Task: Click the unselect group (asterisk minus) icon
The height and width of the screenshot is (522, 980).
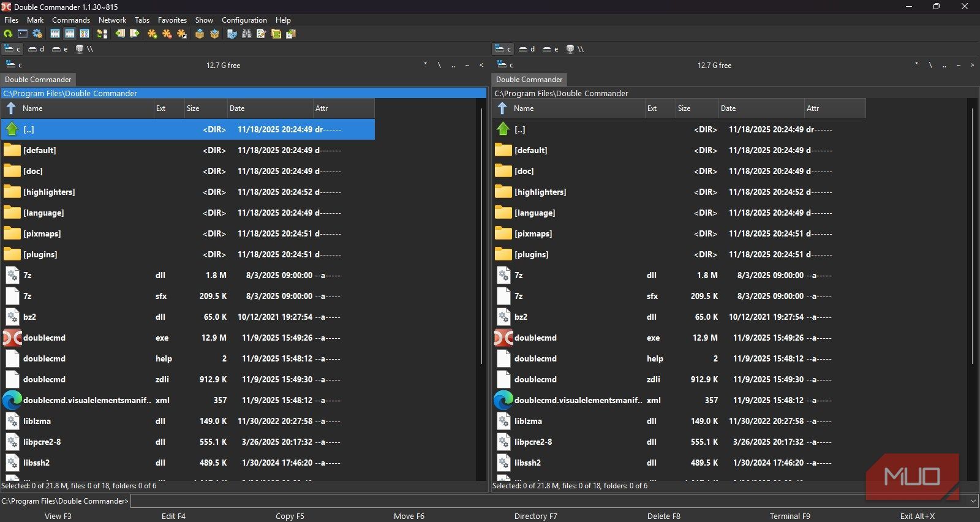Action: (x=167, y=34)
